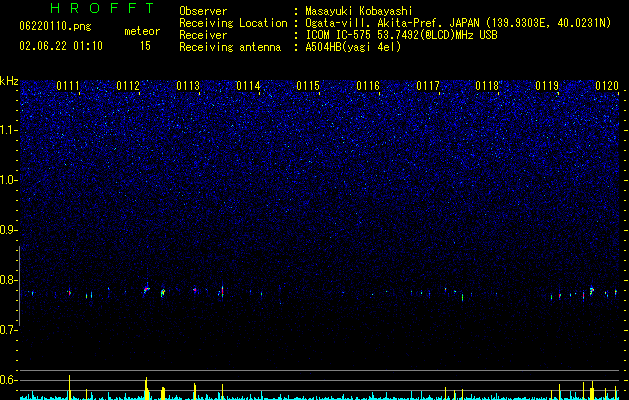Click the 0116 time marker
The height and width of the screenshot is (400, 629).
tap(368, 86)
